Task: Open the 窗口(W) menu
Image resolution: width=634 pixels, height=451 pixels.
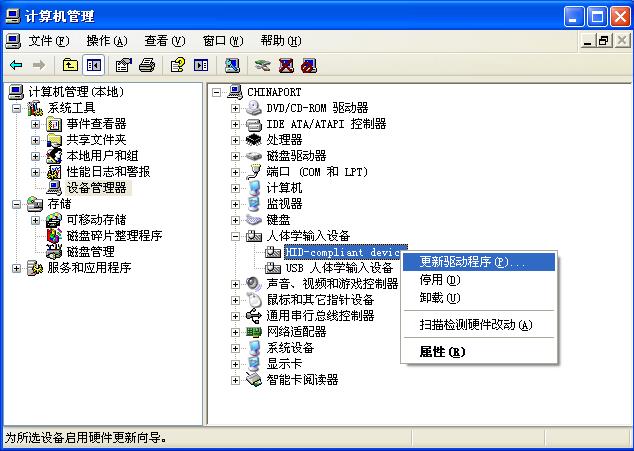Action: click(223, 41)
